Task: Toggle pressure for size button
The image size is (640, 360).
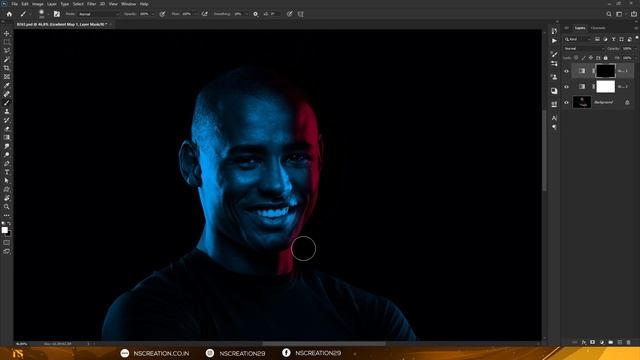Action: pos(290,14)
